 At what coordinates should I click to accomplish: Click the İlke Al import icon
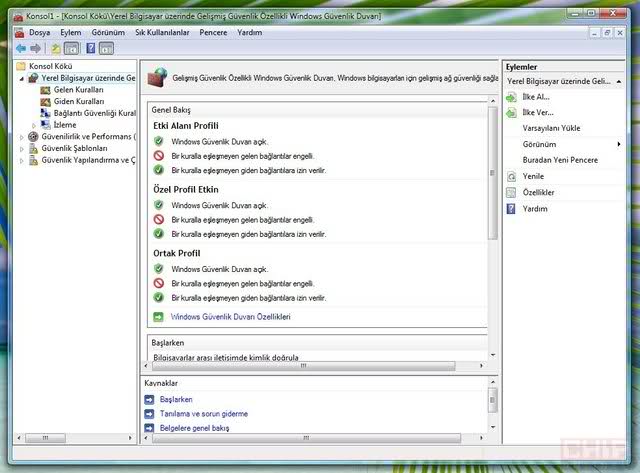click(x=511, y=97)
